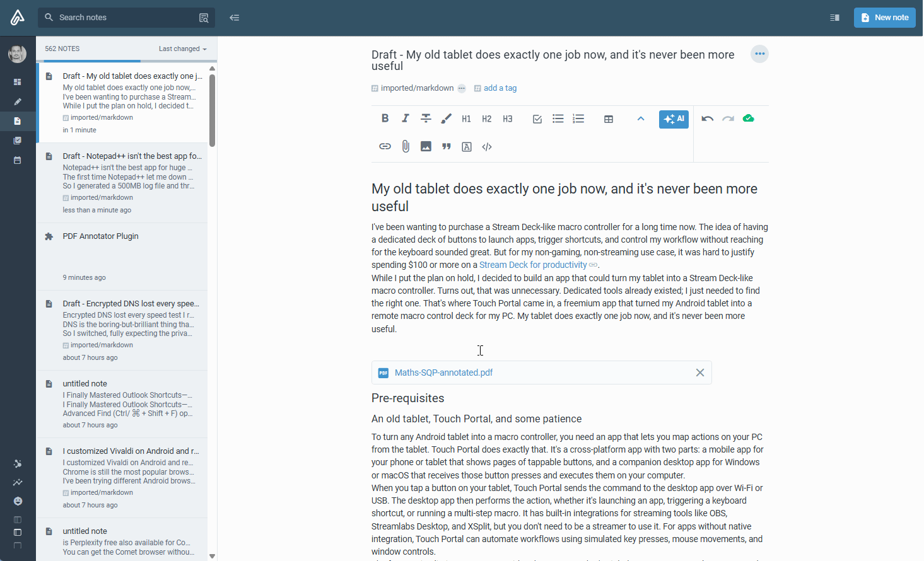Insert a hyperlink
Viewport: 924px width, 561px height.
click(385, 146)
